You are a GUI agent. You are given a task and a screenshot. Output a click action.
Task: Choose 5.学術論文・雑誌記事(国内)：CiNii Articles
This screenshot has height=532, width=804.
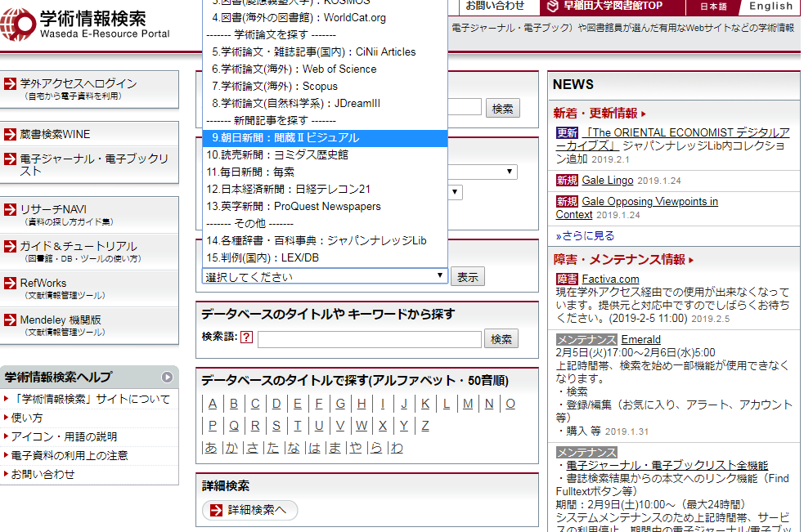click(325, 52)
